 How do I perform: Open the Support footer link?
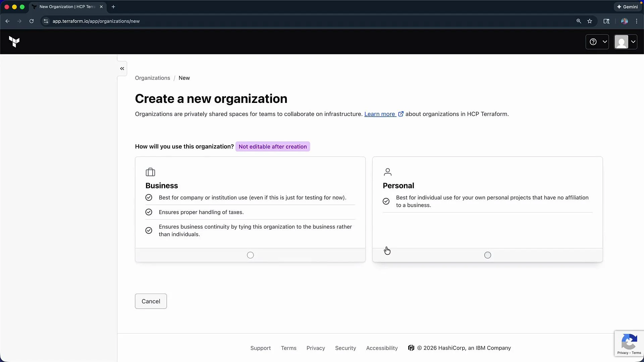click(261, 348)
